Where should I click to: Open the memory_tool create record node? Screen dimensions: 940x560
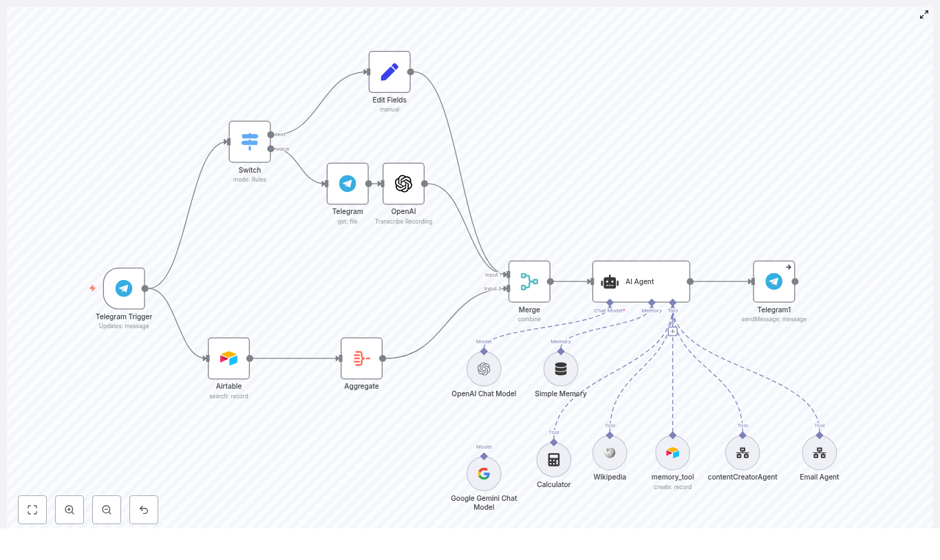coord(672,453)
